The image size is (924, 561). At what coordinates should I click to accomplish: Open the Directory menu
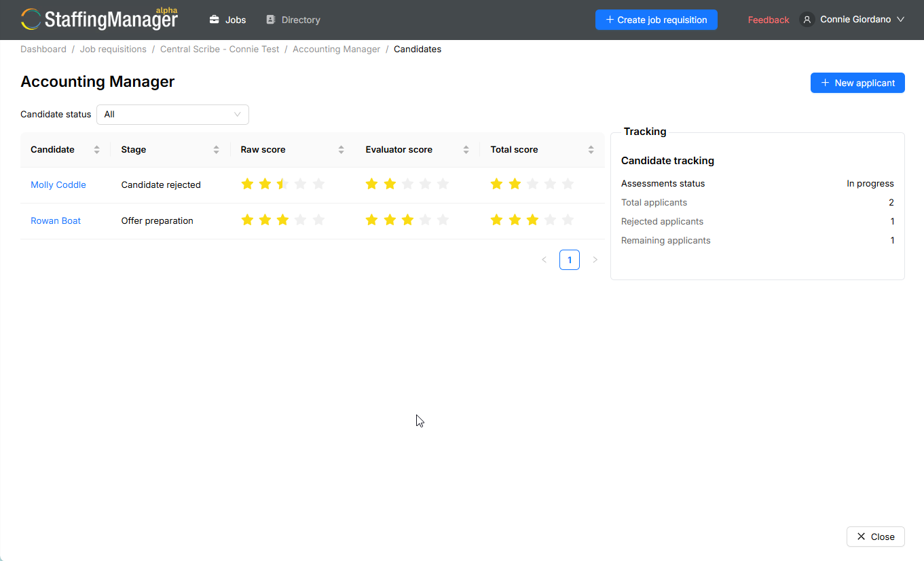pos(293,20)
